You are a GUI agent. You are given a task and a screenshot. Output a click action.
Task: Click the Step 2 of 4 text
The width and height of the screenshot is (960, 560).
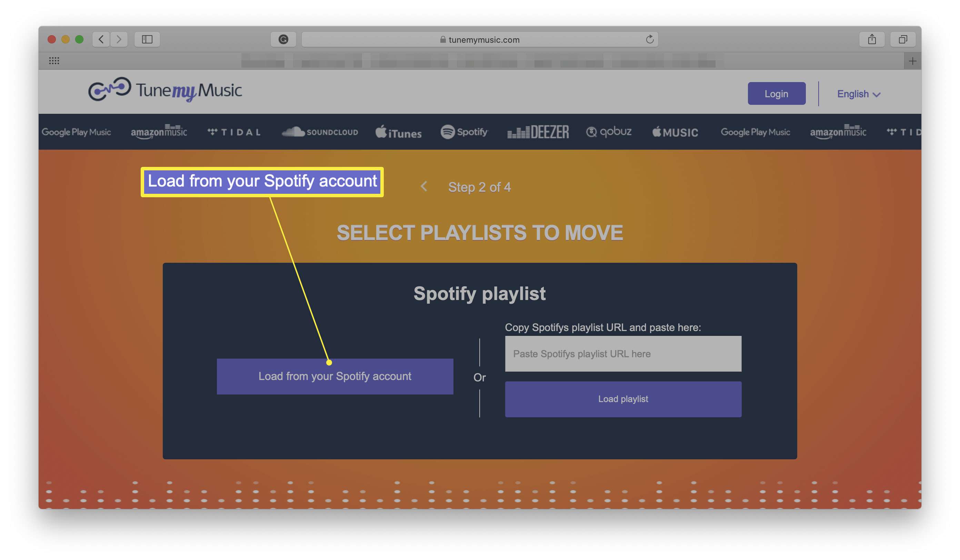(x=479, y=187)
